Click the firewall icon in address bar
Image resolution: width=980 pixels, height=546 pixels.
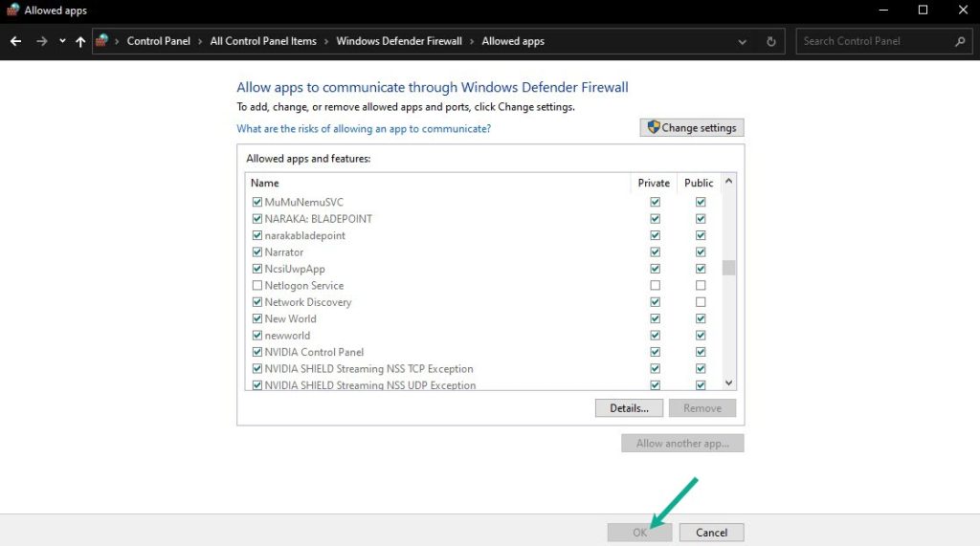coord(101,40)
